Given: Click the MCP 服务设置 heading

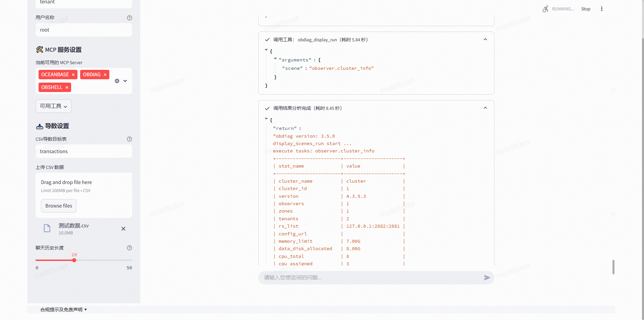Looking at the screenshot, I should click(59, 50).
